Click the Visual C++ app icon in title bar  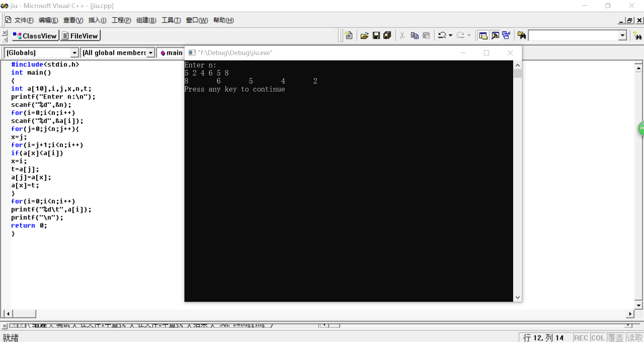[x=5, y=6]
